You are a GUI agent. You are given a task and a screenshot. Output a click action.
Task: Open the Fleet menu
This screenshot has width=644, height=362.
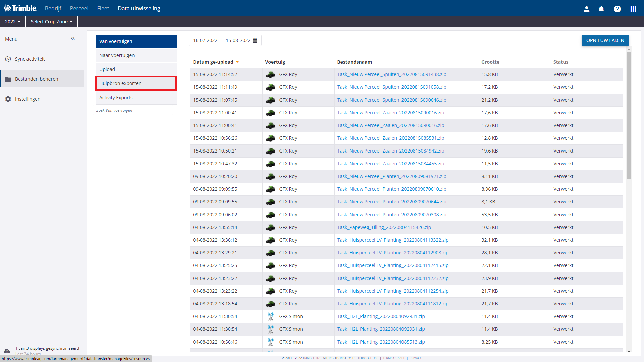[x=103, y=8]
